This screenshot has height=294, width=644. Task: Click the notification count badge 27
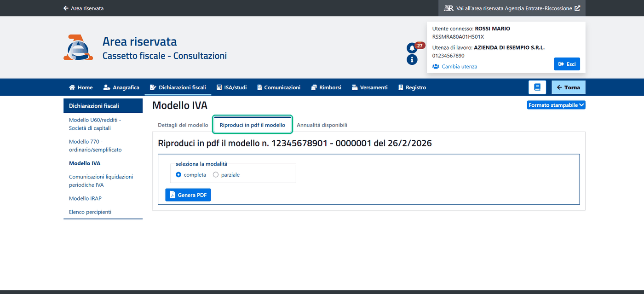(420, 45)
